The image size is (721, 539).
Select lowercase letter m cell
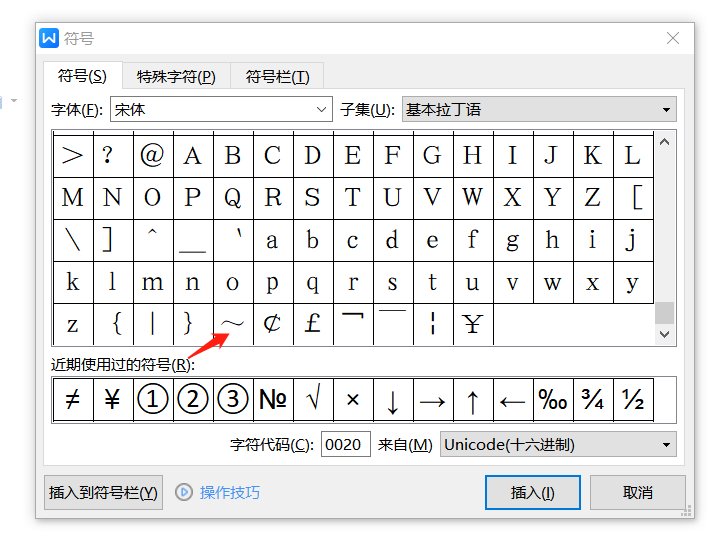[x=153, y=282]
